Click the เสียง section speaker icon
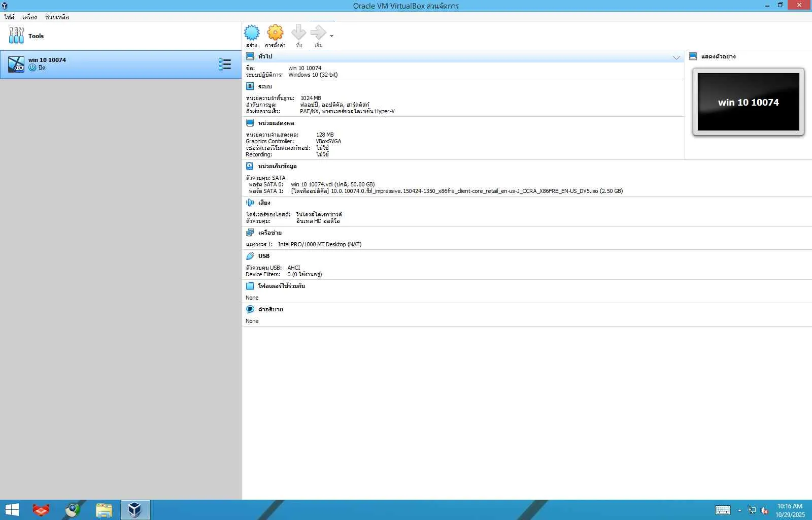 click(250, 203)
